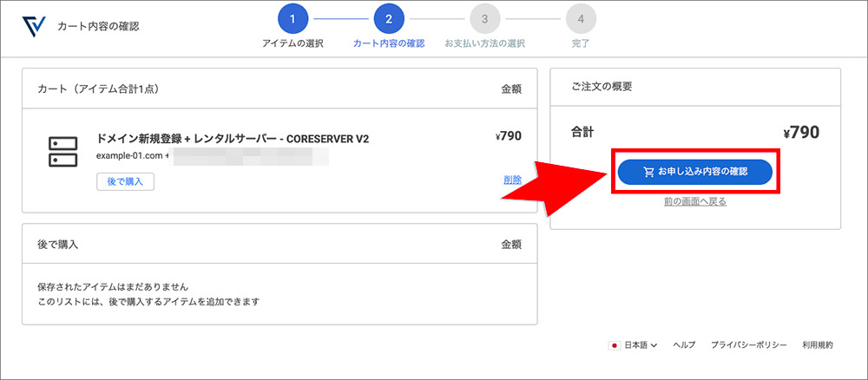Click the Value Domain logo icon
The width and height of the screenshot is (868, 380).
pos(33,26)
